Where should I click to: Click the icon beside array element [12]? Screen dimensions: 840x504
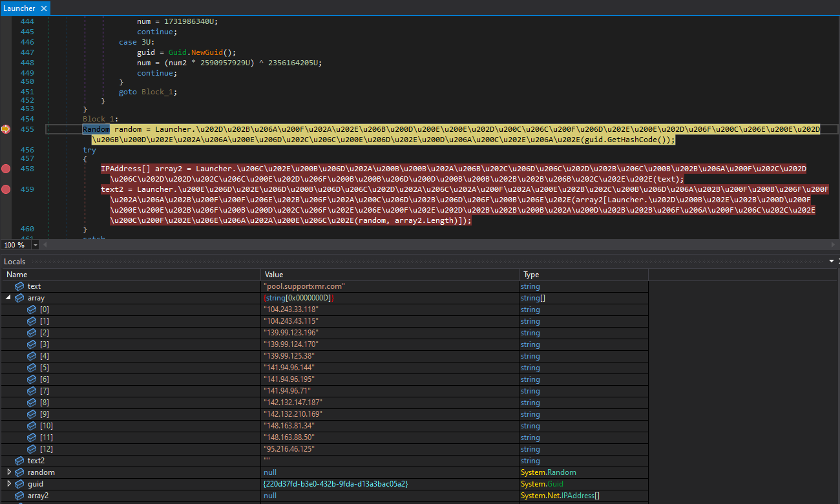pyautogui.click(x=32, y=449)
